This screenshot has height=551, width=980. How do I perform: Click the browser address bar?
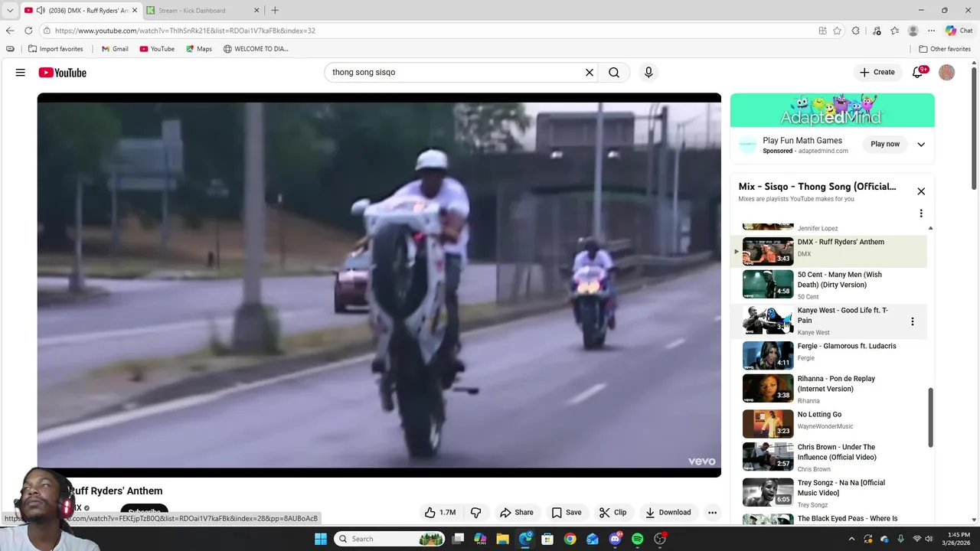[x=429, y=31]
